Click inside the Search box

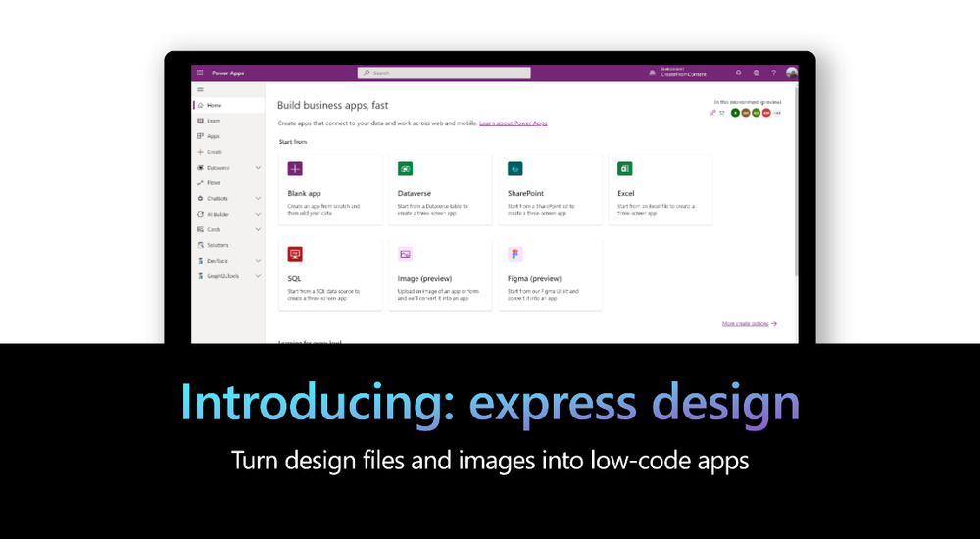point(444,73)
